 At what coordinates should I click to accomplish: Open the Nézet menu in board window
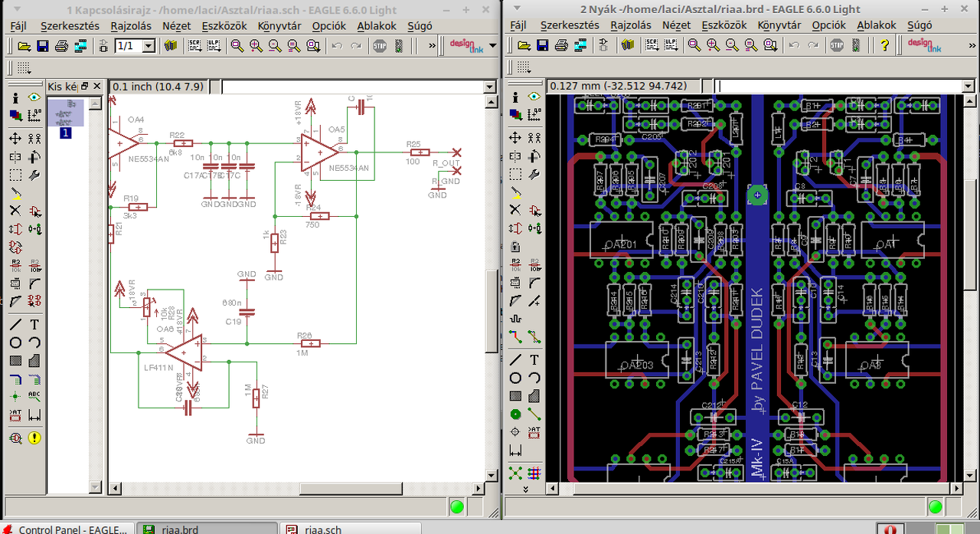[x=676, y=25]
